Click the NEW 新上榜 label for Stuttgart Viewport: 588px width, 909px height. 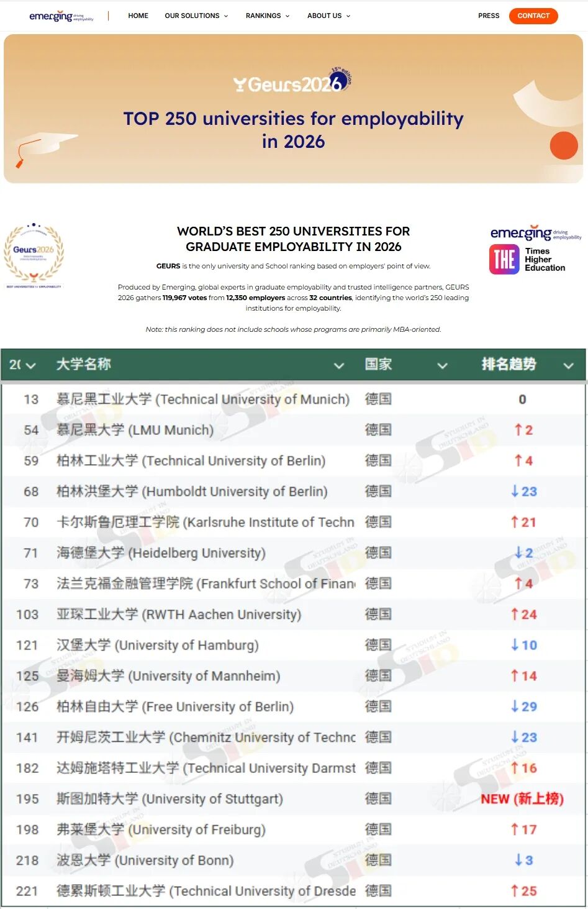(523, 798)
